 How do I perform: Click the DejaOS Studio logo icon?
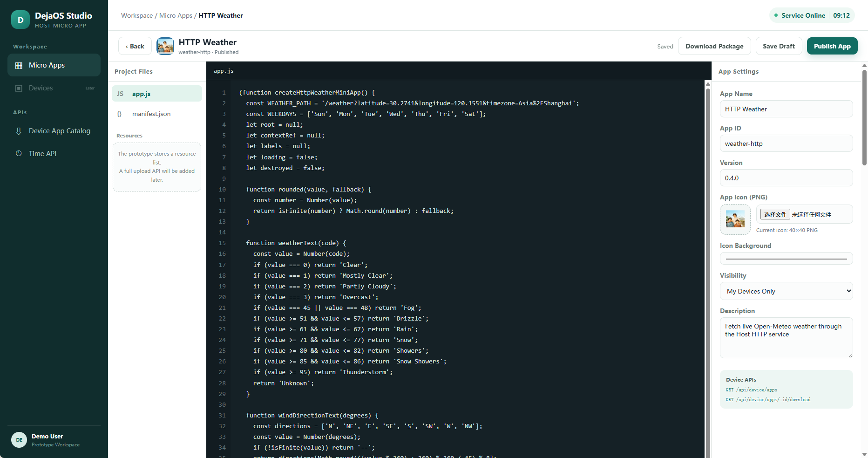[20, 20]
